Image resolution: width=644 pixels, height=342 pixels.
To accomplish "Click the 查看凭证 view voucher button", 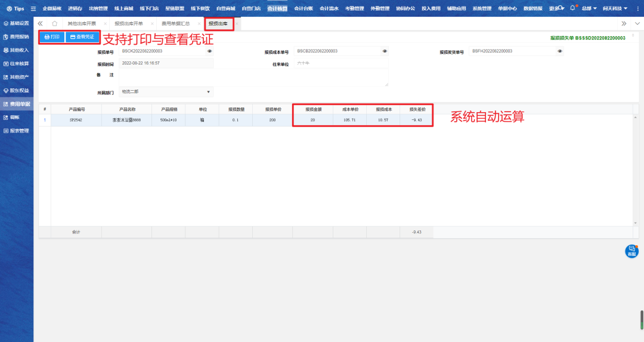I will tap(82, 37).
